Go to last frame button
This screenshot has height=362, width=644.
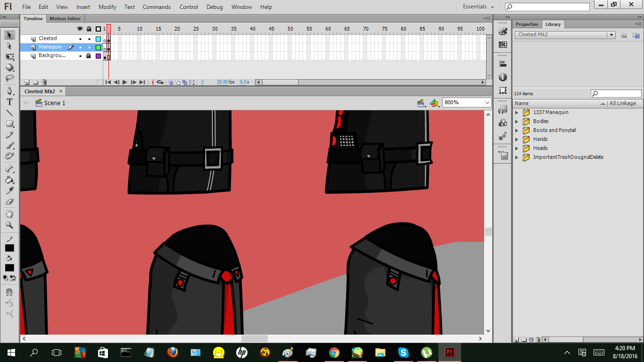click(142, 82)
